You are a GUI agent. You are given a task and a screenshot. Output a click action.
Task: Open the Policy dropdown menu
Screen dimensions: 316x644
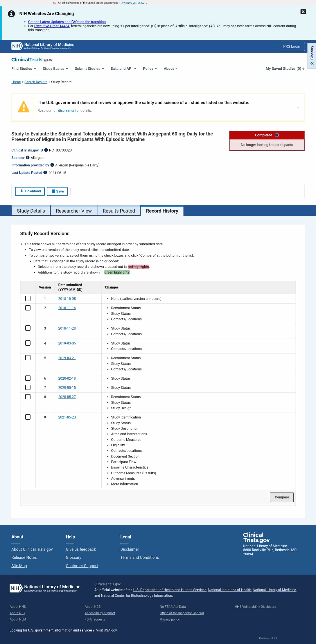point(150,69)
